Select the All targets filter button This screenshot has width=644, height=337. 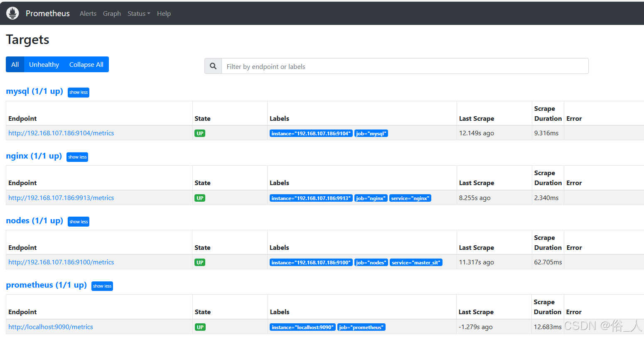click(x=15, y=64)
